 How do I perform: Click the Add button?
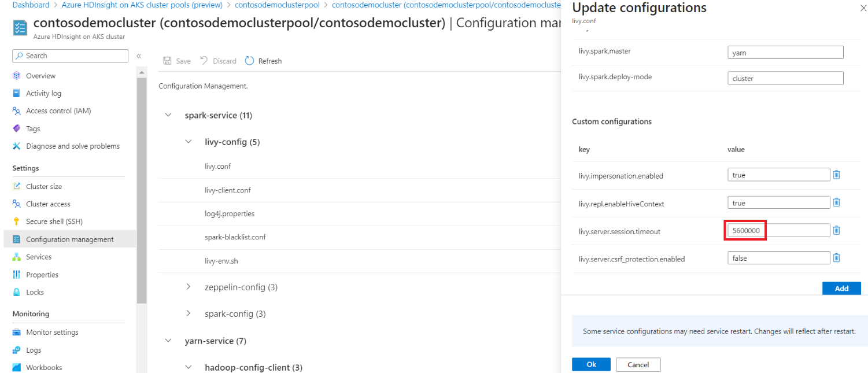[x=841, y=289]
